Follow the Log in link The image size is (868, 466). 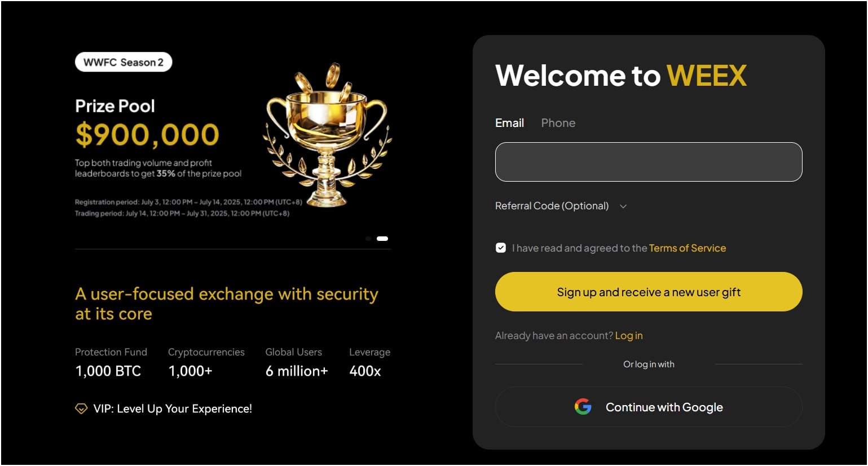pyautogui.click(x=628, y=336)
